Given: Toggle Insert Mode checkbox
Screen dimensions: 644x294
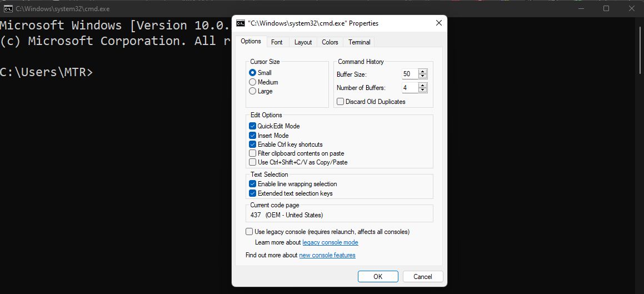Looking at the screenshot, I should [253, 136].
